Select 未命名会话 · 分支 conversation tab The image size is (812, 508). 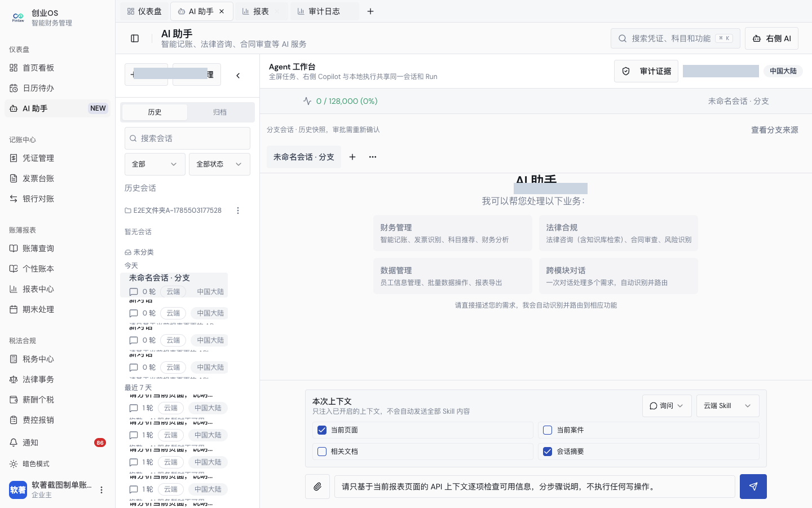point(304,157)
